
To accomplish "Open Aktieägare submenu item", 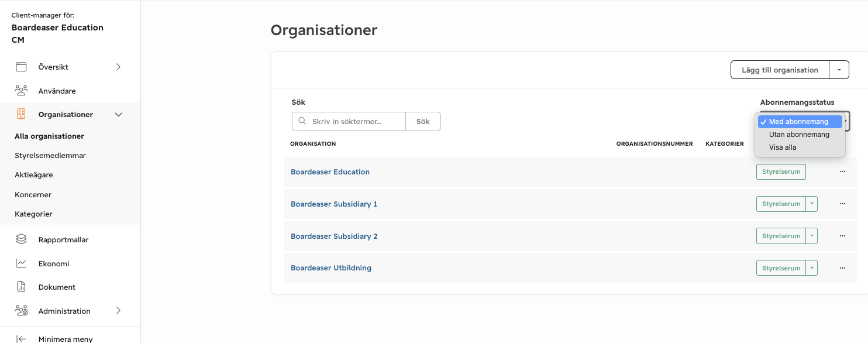I will (34, 175).
